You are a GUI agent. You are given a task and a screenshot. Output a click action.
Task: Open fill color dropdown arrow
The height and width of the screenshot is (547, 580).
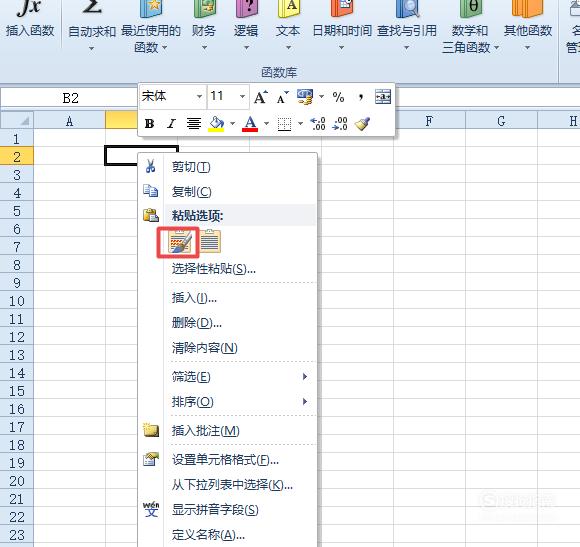coord(232,124)
